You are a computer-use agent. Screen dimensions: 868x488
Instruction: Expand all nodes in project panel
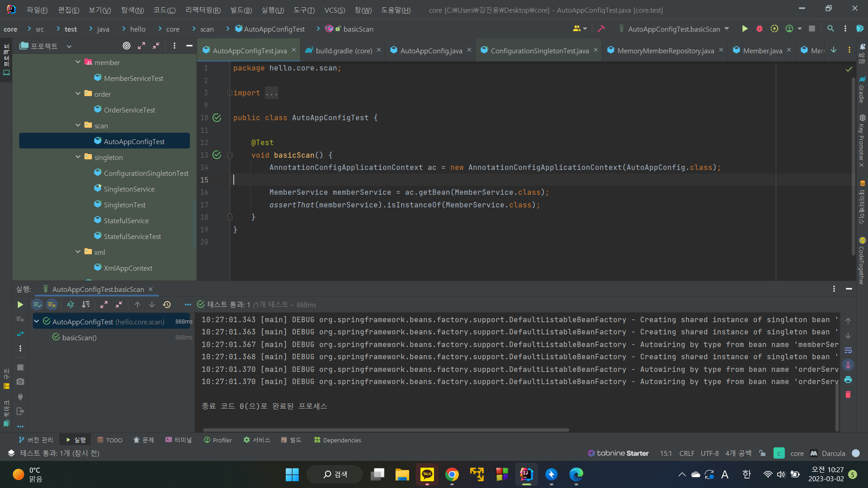pos(142,46)
